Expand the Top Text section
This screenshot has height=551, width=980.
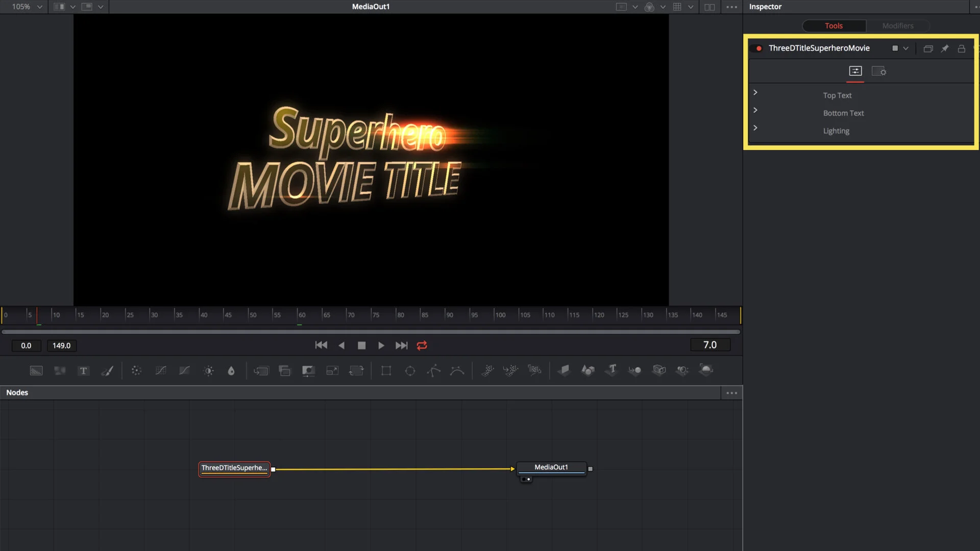[x=755, y=92]
